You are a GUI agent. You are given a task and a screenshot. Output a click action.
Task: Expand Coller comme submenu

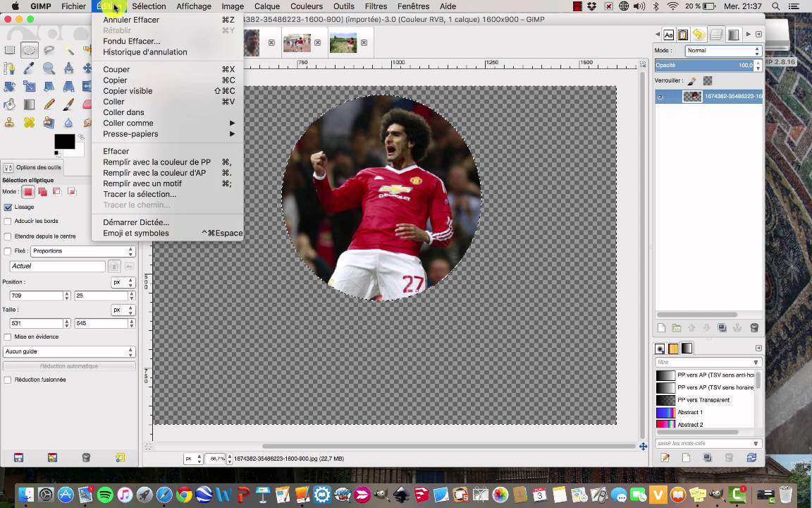(167, 123)
